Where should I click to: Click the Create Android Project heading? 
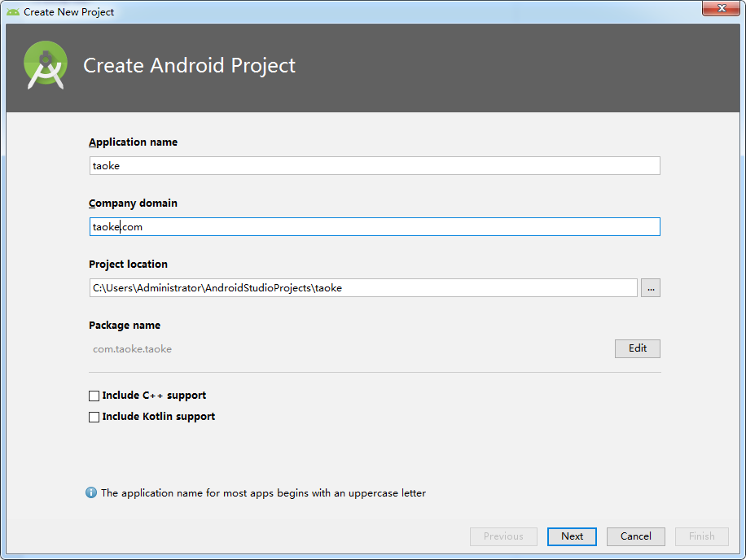[x=190, y=66]
